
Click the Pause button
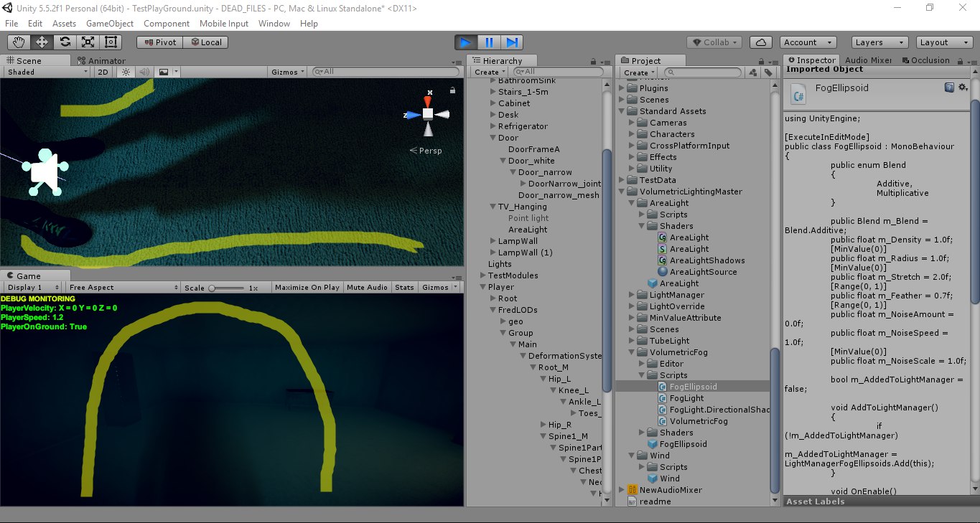point(488,42)
